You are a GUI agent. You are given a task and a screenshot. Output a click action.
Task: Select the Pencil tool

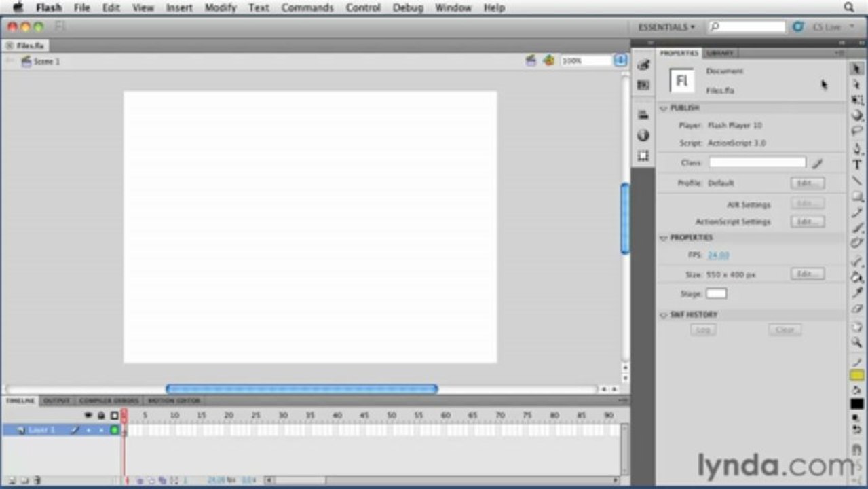[857, 212]
